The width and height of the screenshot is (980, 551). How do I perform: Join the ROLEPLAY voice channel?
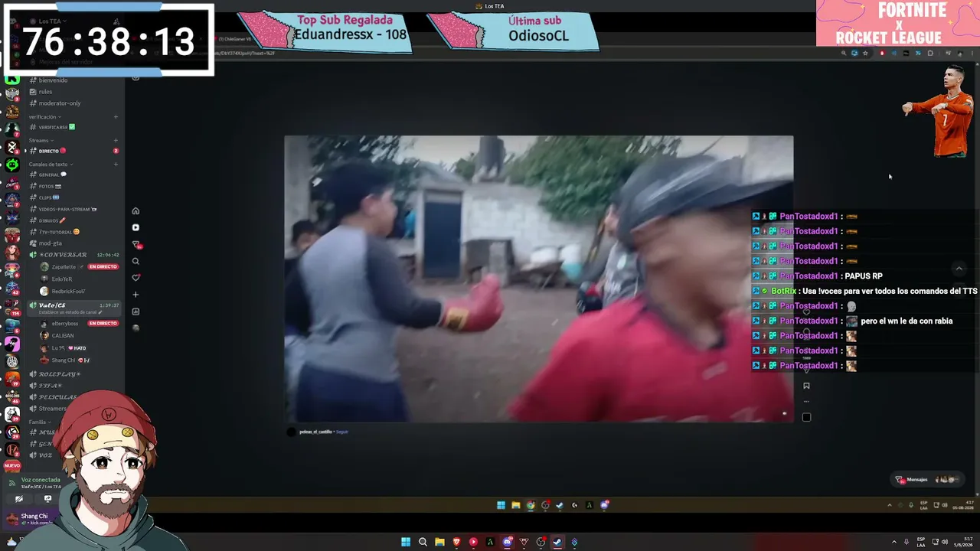(x=73, y=374)
